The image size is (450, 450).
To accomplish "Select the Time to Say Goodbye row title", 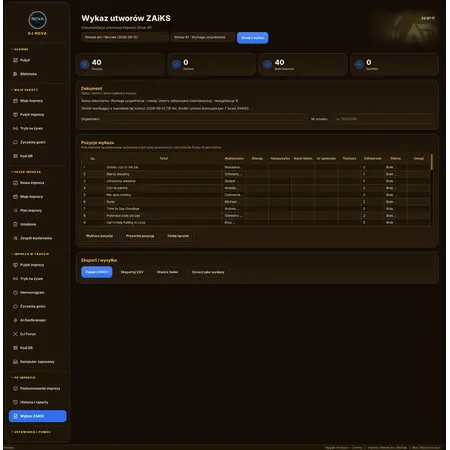I will pos(123,209).
